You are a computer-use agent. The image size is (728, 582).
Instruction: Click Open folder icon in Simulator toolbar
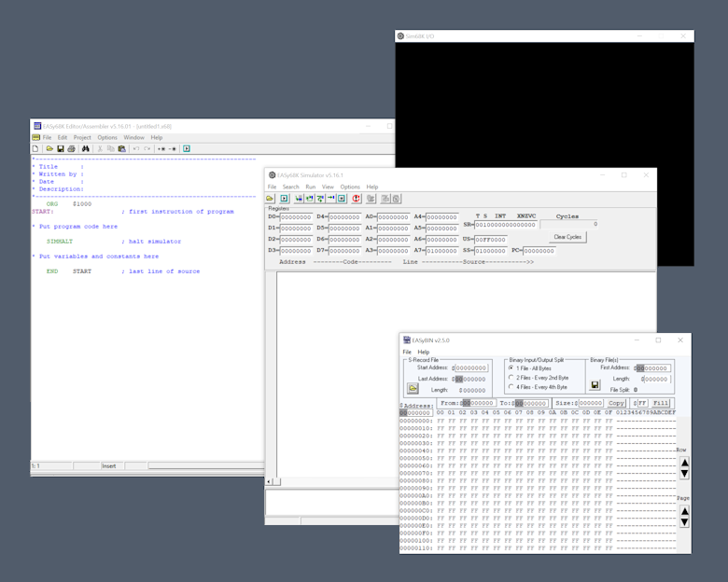tap(271, 199)
